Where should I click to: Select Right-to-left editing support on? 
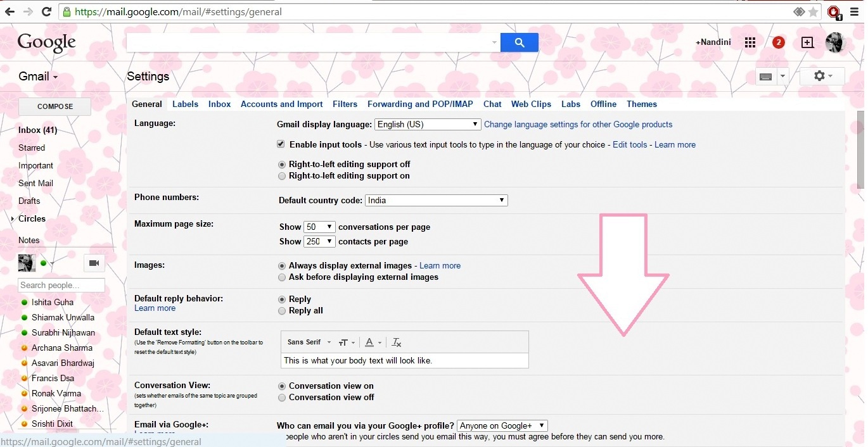(282, 176)
